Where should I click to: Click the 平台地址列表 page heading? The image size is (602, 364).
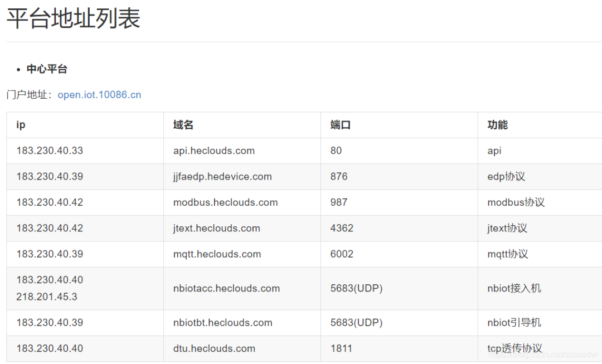[74, 18]
